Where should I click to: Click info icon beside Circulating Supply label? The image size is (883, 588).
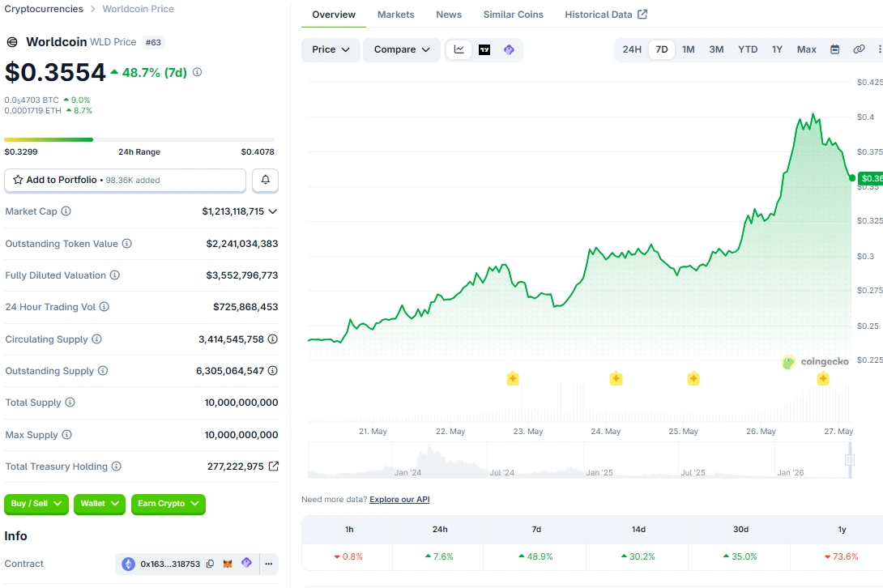click(x=97, y=339)
